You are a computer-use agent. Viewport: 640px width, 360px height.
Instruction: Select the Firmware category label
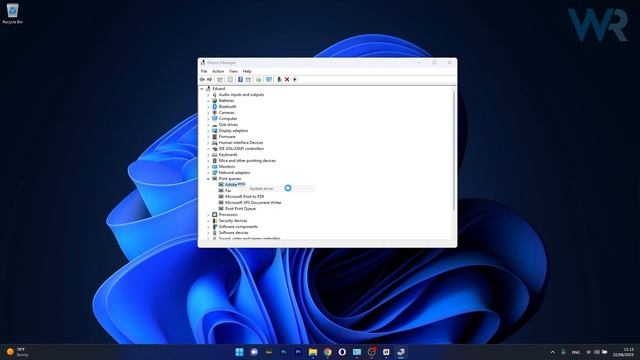coord(227,137)
